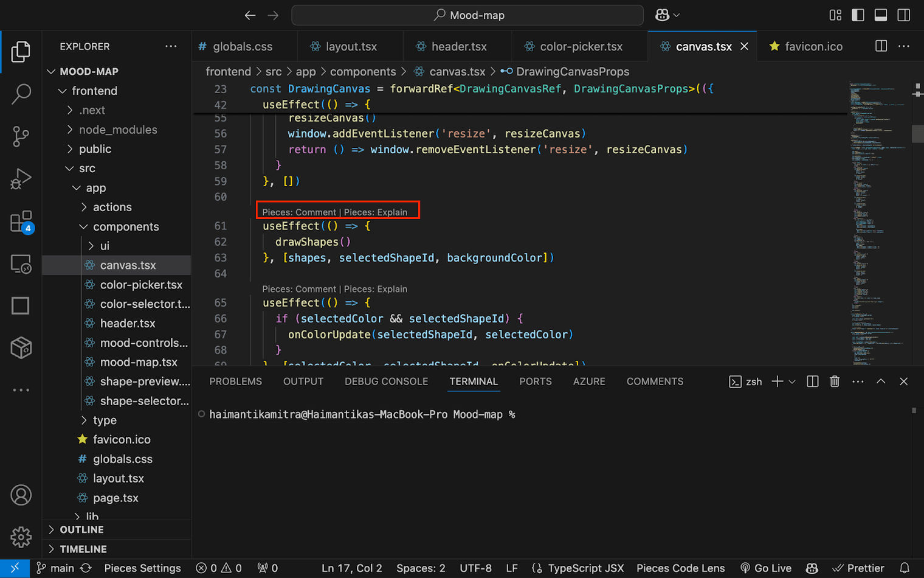Synchronize changes icon in status bar
Viewport: 924px width, 578px height.
(x=86, y=568)
